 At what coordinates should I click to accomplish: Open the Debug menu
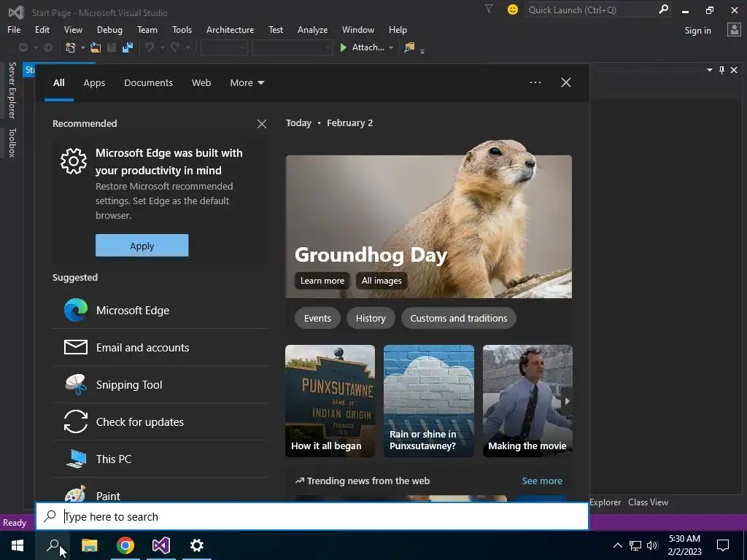[109, 29]
